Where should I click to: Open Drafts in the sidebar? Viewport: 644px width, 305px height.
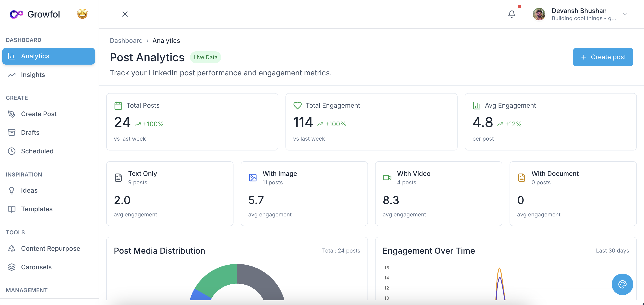(x=48, y=132)
